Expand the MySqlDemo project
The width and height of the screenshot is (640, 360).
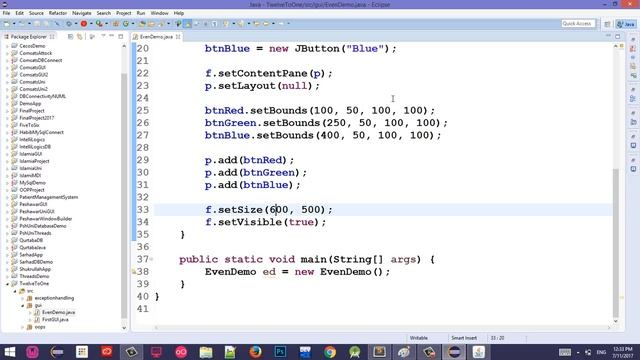(7, 183)
